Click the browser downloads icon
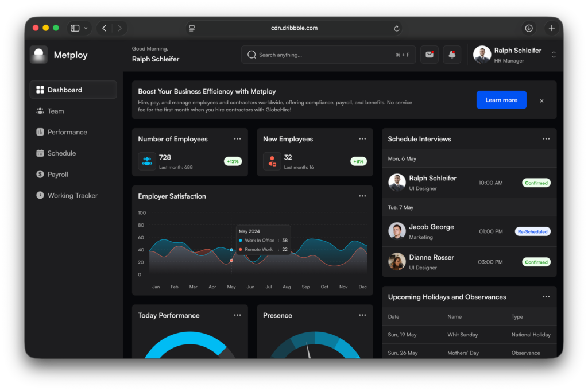588x391 pixels. tap(529, 28)
